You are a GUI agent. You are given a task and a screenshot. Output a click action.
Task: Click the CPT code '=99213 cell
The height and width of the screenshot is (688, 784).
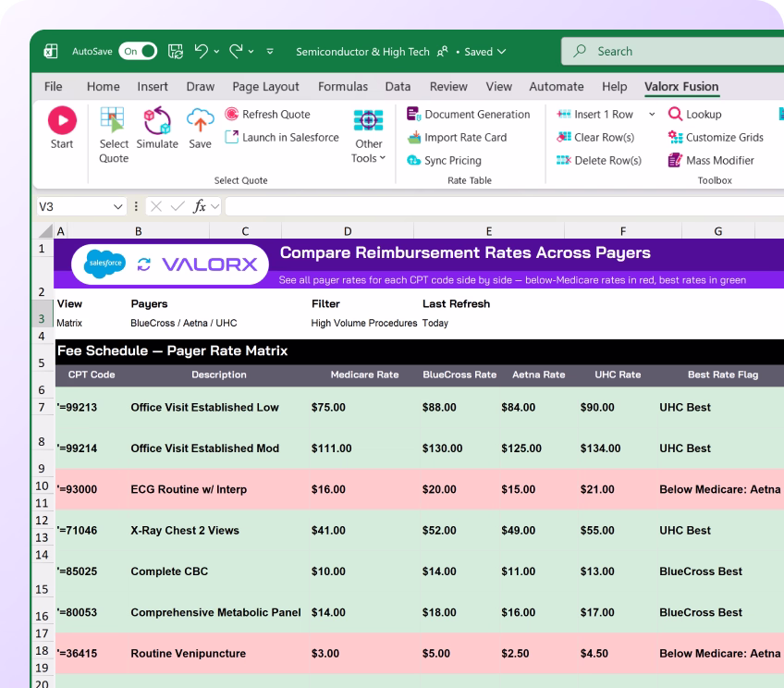tap(92, 407)
